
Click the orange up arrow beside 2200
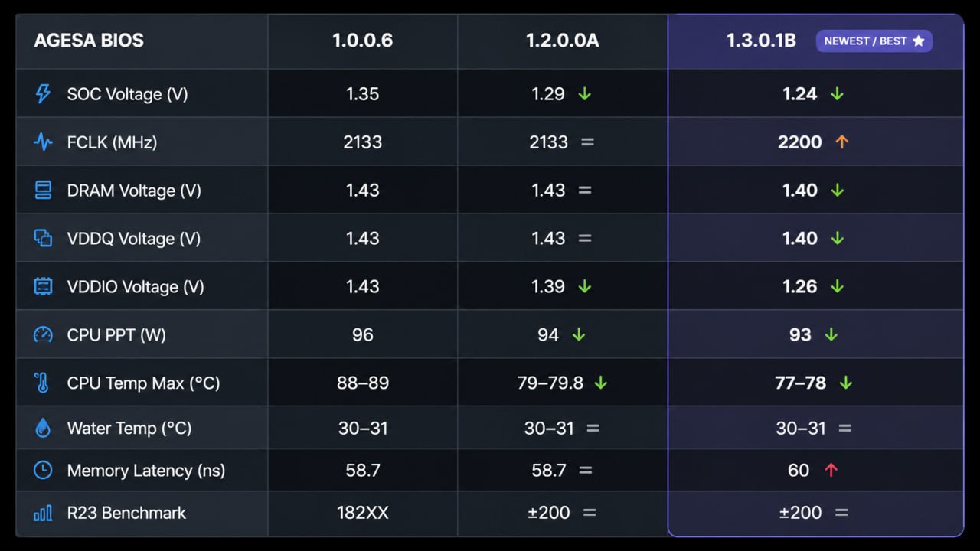pos(842,142)
